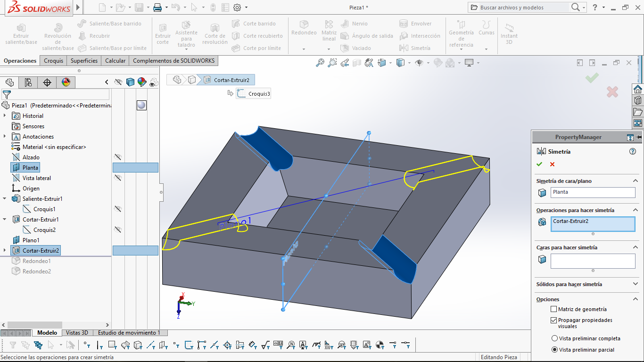Select Revolución de saliente/base tool
This screenshot has height=362, width=644.
pos(58,37)
